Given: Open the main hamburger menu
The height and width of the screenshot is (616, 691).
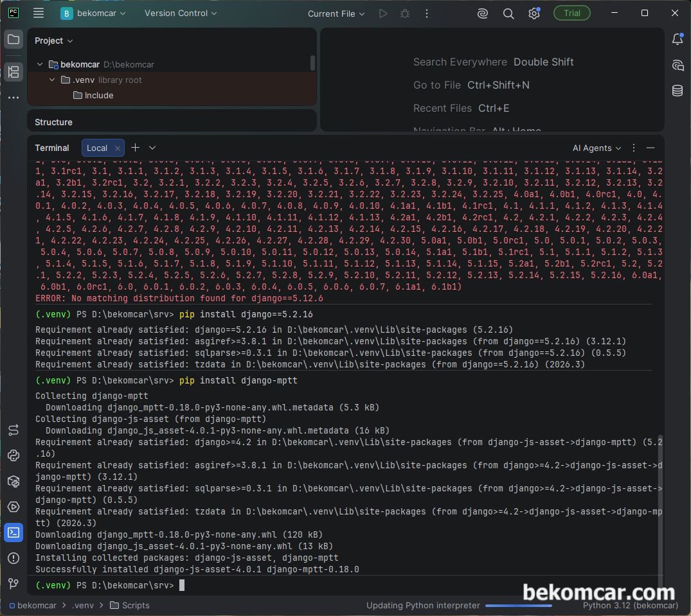Looking at the screenshot, I should pyautogui.click(x=39, y=13).
